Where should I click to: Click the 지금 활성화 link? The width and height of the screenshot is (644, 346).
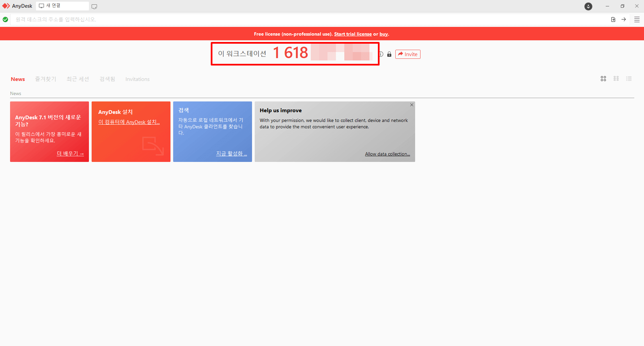(232, 154)
